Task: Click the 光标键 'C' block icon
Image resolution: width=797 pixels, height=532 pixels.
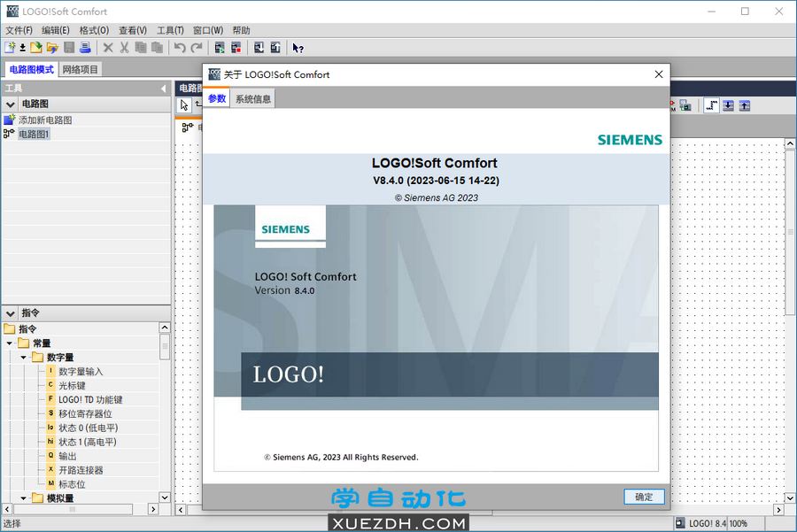Action: point(50,385)
